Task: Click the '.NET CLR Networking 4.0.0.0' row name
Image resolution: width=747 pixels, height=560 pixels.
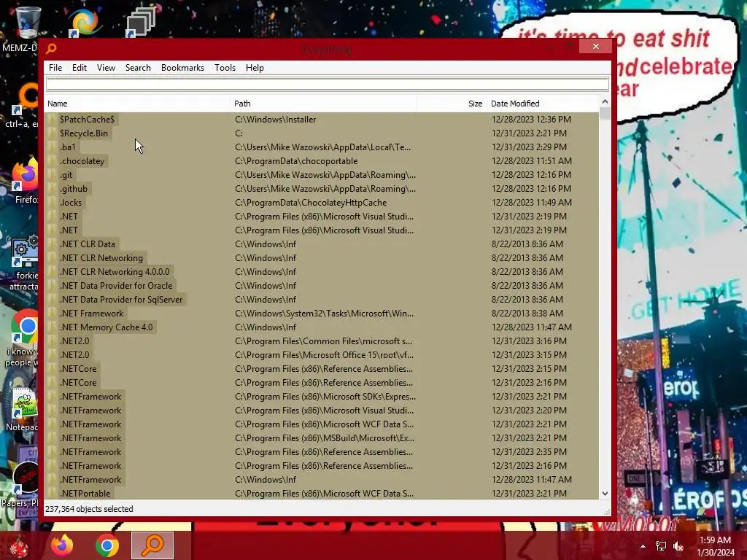Action: coord(115,272)
